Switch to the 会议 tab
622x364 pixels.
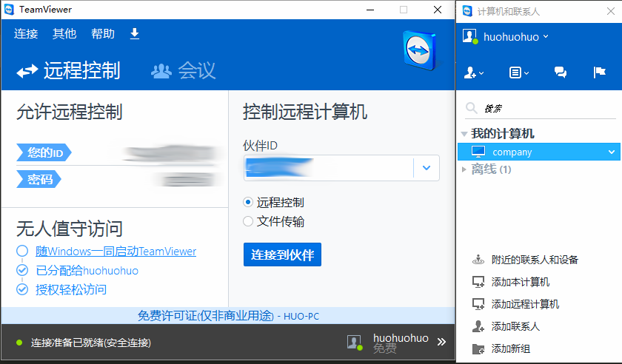pyautogui.click(x=184, y=71)
